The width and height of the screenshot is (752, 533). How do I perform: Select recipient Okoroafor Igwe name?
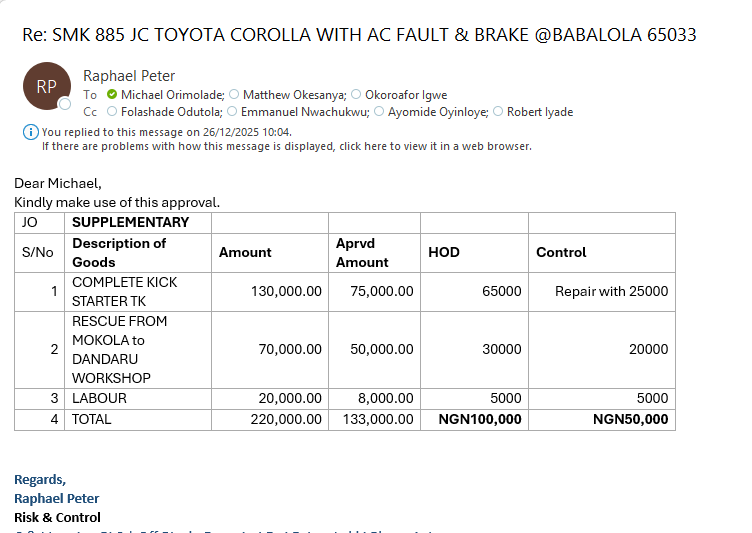tap(406, 95)
